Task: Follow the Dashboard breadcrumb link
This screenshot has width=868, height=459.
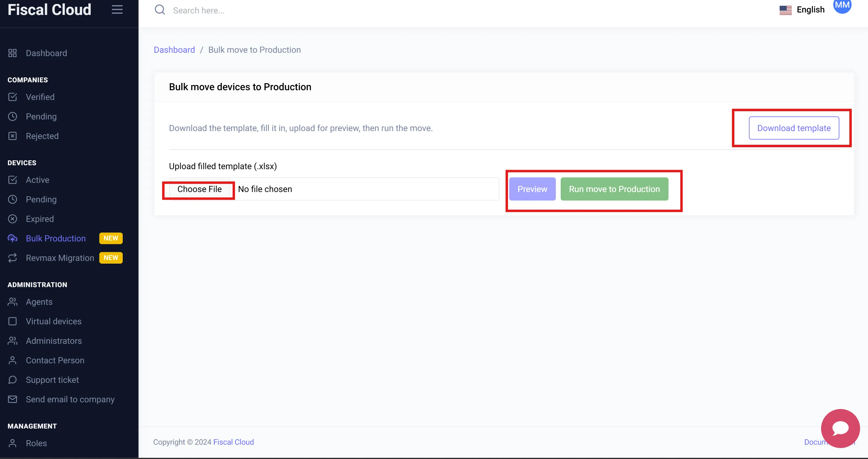Action: (174, 50)
